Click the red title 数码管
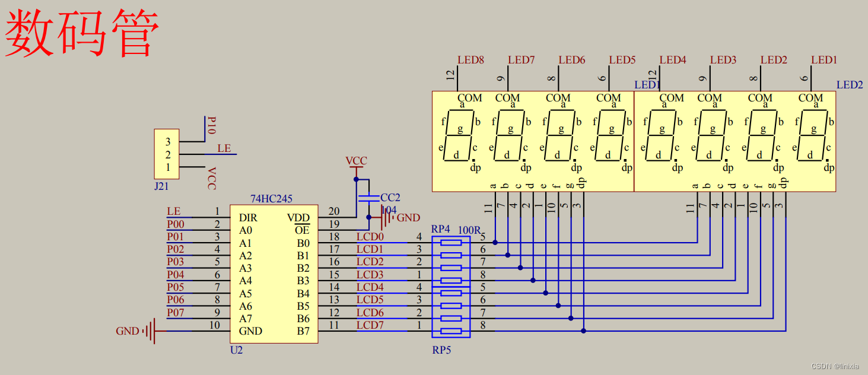868x375 pixels. coord(82,33)
